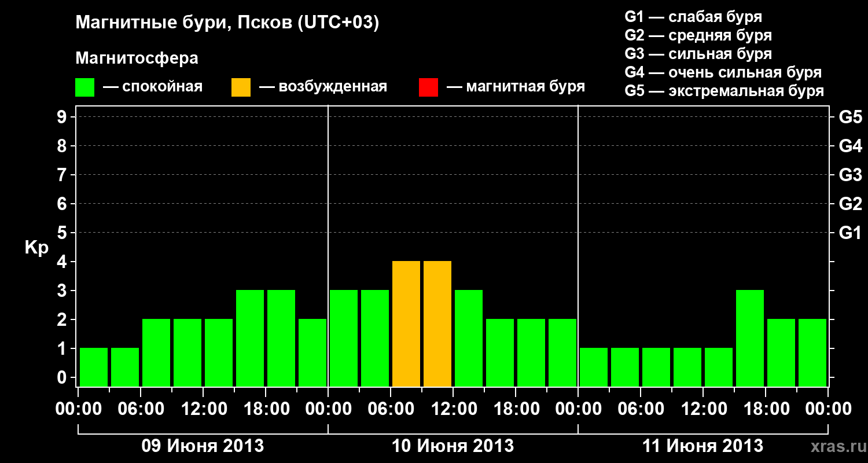The image size is (868, 463).
Task: Click the 'Магнитосфера' heading
Action: pos(137,58)
